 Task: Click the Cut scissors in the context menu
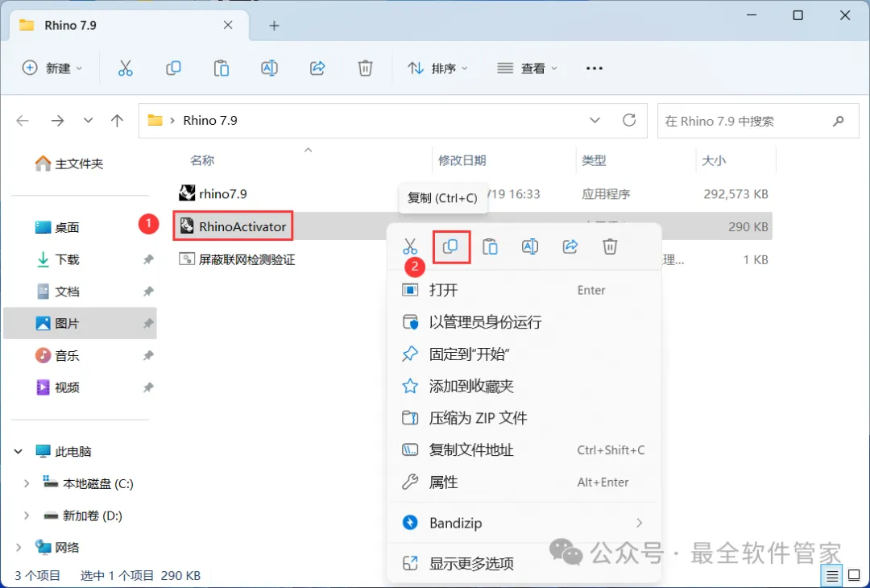(x=410, y=246)
